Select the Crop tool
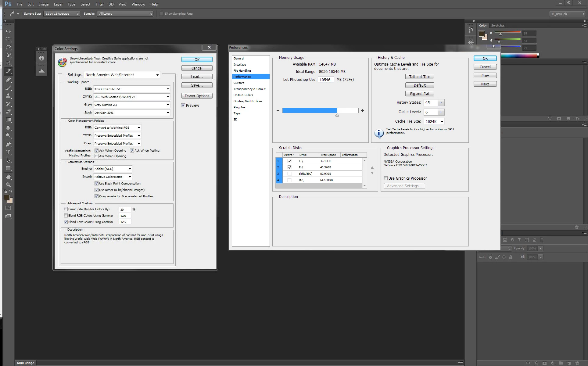This screenshot has width=588, height=366. [8, 63]
